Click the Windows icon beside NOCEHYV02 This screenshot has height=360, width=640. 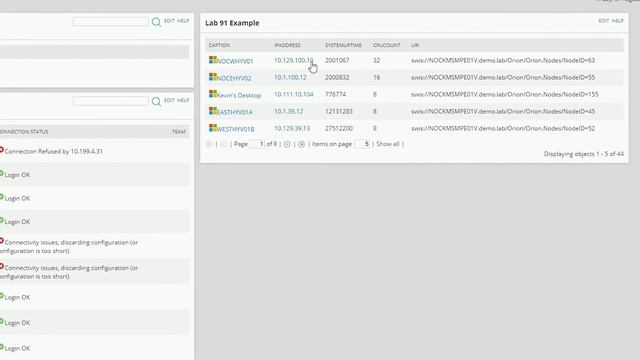click(x=213, y=77)
